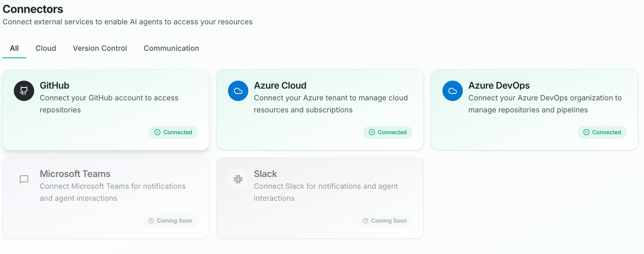Show the Communication tab

click(x=171, y=48)
